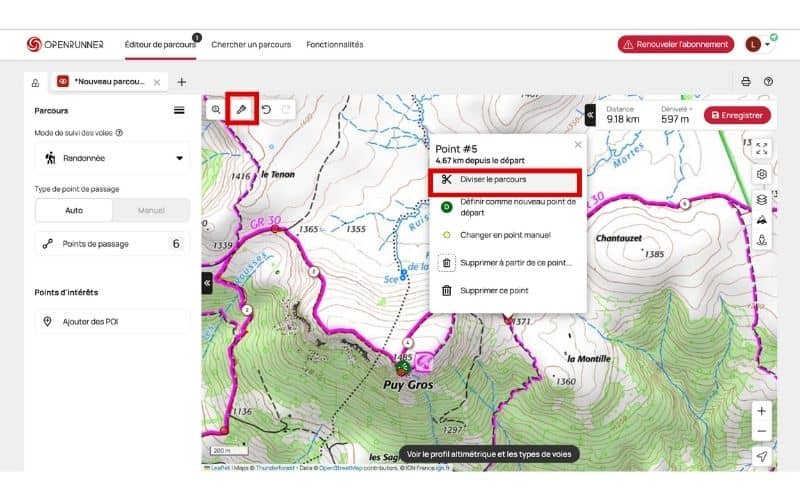Switch waypoint type to Manuel
Screen dimensions: 800x500
(x=150, y=211)
